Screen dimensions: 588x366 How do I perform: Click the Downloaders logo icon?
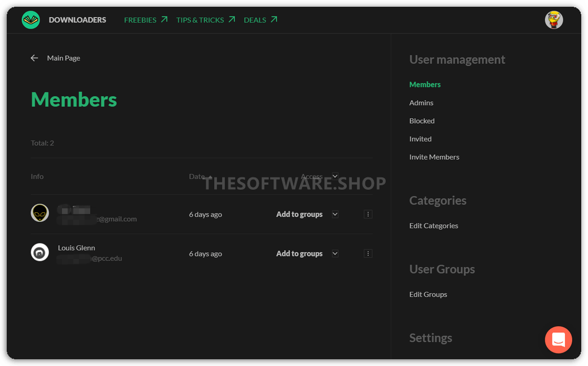[x=30, y=20]
